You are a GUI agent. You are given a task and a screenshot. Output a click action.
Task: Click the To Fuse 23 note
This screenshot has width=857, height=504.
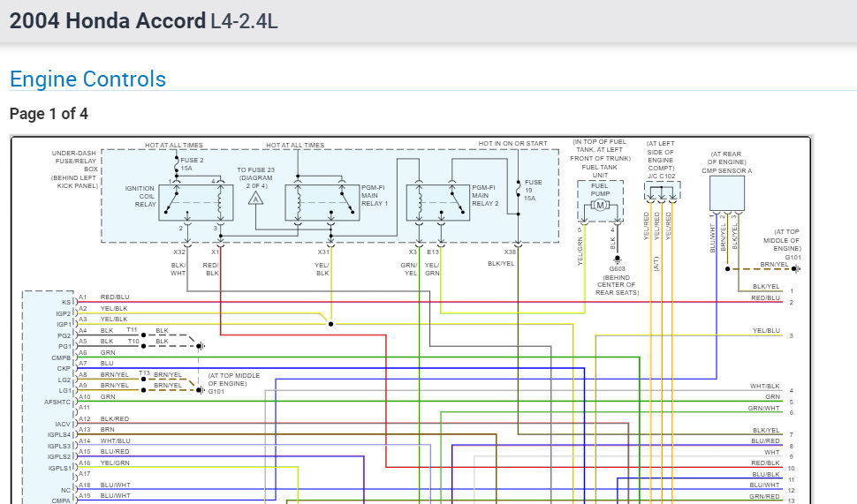[x=256, y=177]
